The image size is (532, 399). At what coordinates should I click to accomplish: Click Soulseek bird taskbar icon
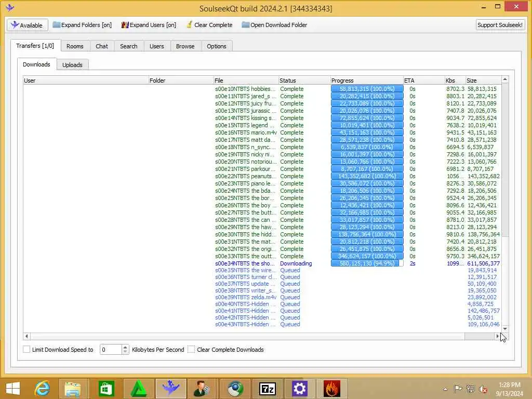171,389
